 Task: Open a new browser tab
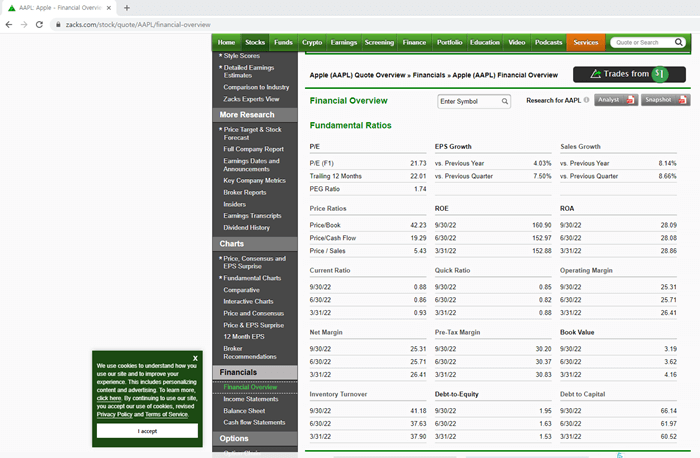tap(127, 8)
